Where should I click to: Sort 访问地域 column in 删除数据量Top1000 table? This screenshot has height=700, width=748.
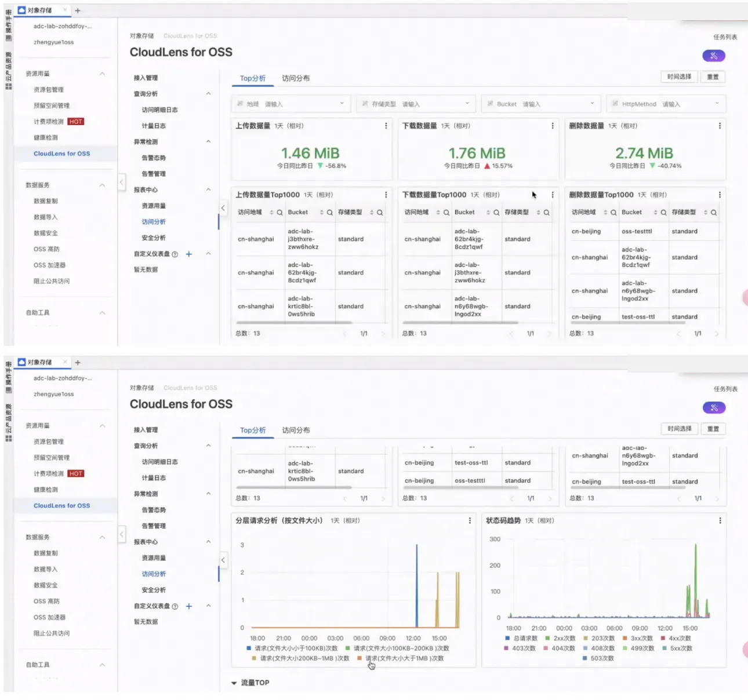[x=605, y=213]
